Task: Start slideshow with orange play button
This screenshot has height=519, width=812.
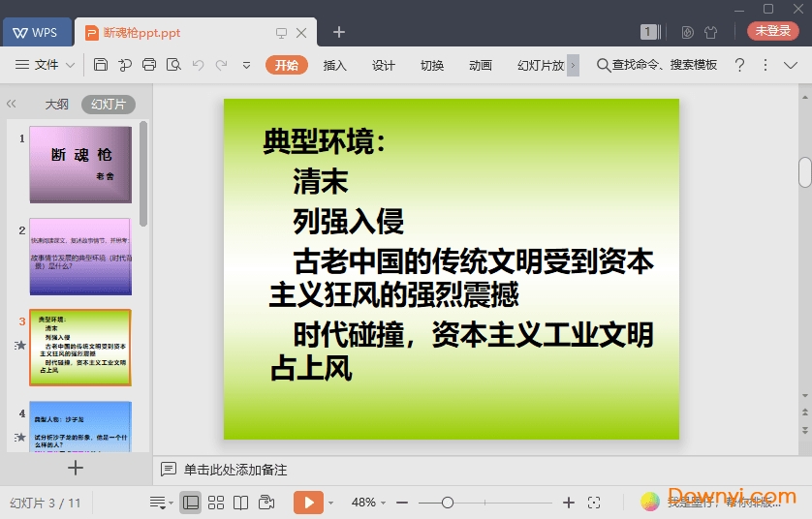Action: [x=309, y=503]
